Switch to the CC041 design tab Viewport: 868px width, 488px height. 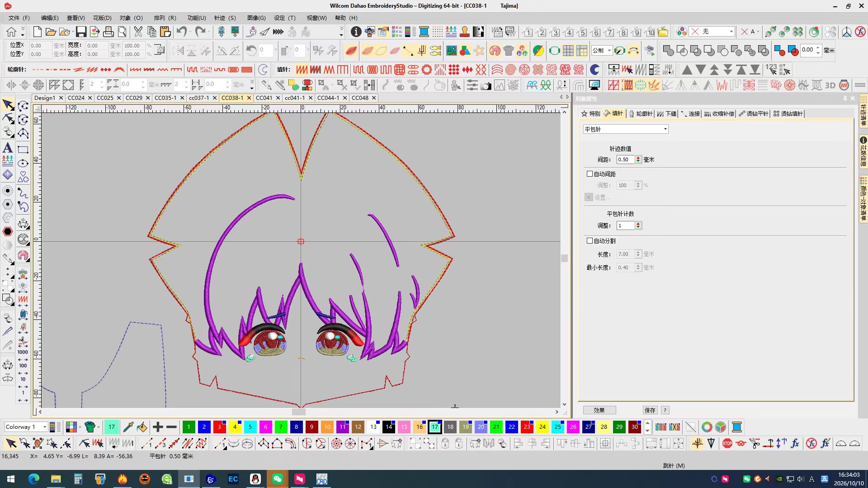point(264,98)
